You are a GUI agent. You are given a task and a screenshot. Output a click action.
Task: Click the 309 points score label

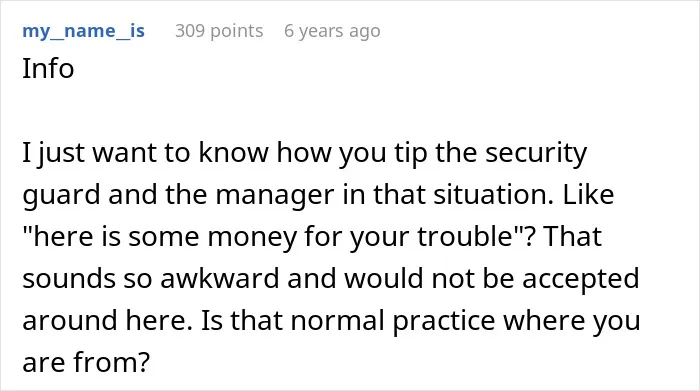click(219, 31)
